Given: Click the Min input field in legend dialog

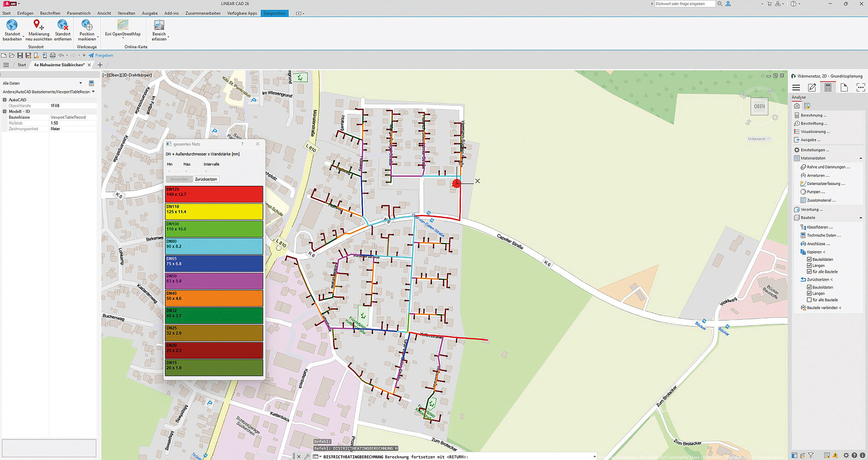Looking at the screenshot, I should (173, 171).
